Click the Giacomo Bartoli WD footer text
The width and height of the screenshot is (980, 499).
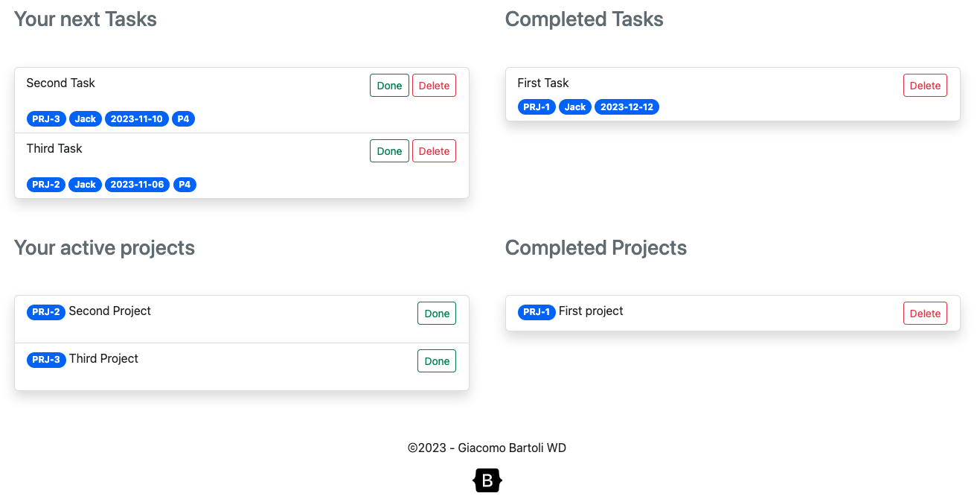512,448
